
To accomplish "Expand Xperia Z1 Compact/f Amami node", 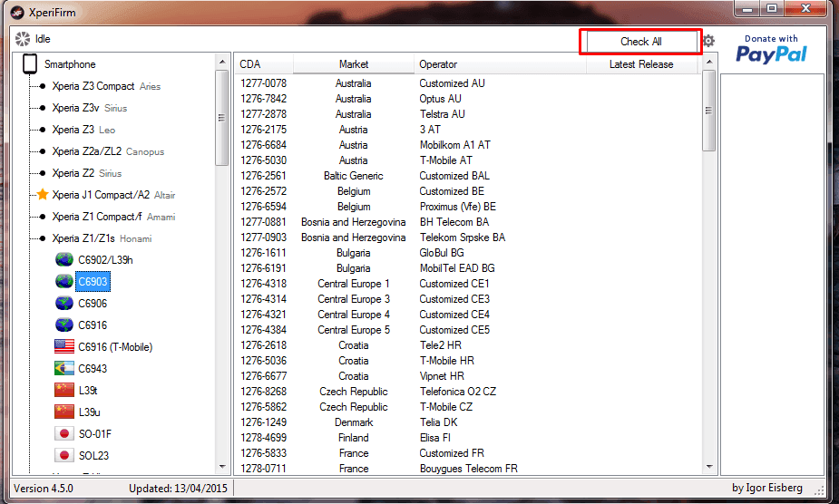I will point(43,217).
